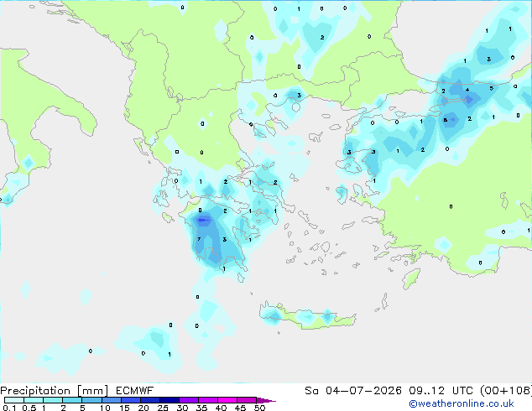Screen dimensions: 532x411
Task: Click the 'Precipitation [mm]' title label
Action: [x=55, y=391]
